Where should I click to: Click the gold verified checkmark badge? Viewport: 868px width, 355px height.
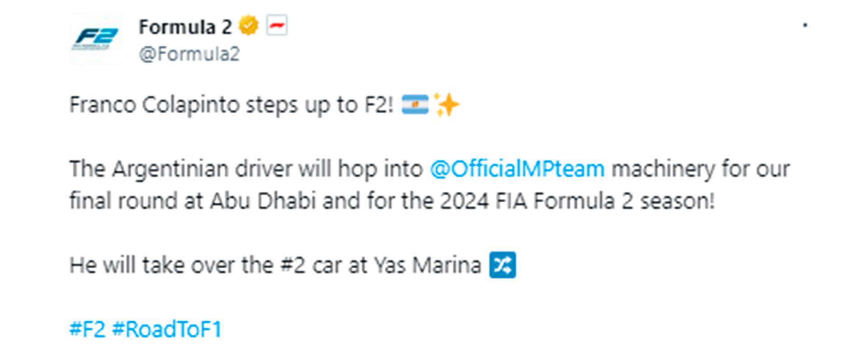click(249, 26)
